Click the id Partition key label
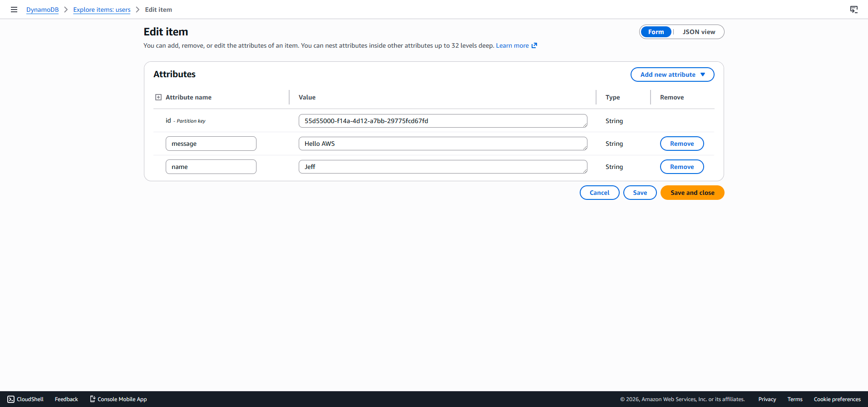The image size is (868, 407). coord(185,121)
